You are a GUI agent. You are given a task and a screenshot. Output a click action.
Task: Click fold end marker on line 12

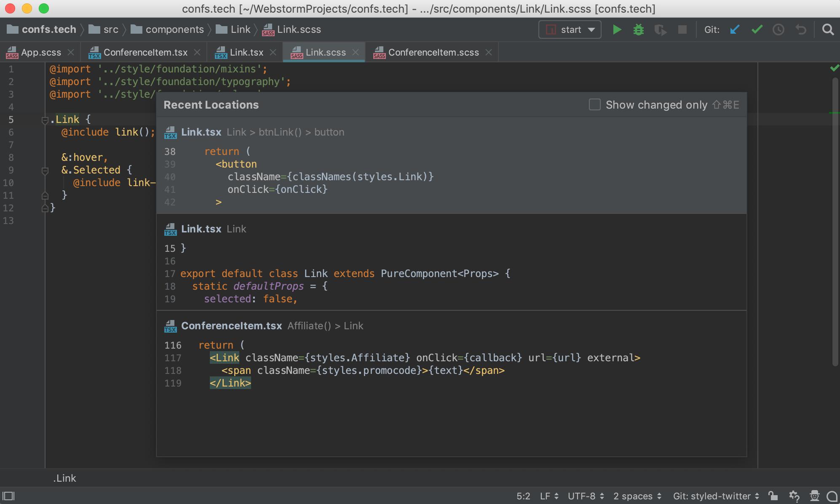(x=45, y=208)
